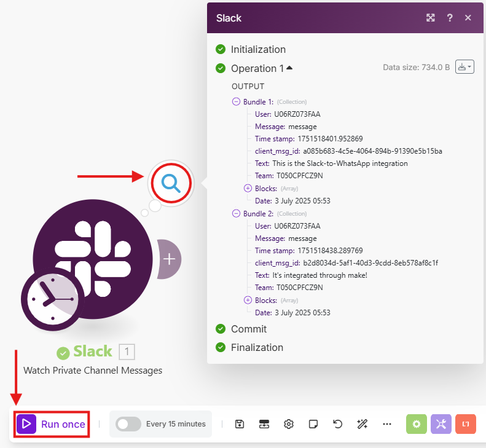Collapse Bundle 2 in output

click(236, 214)
